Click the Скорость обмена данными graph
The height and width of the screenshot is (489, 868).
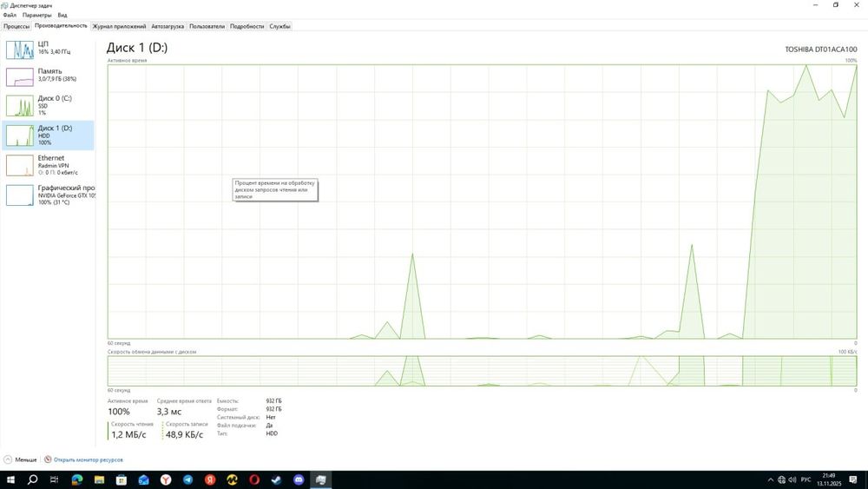[482, 371]
